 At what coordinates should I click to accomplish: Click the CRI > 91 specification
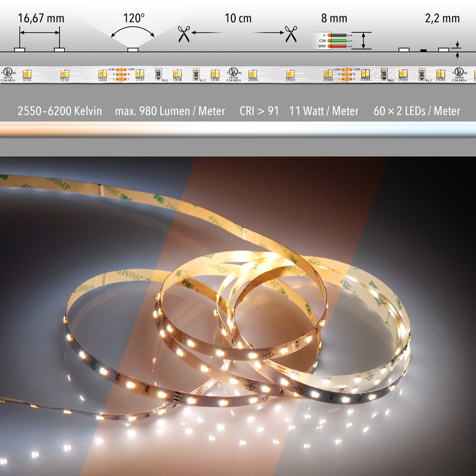[259, 111]
